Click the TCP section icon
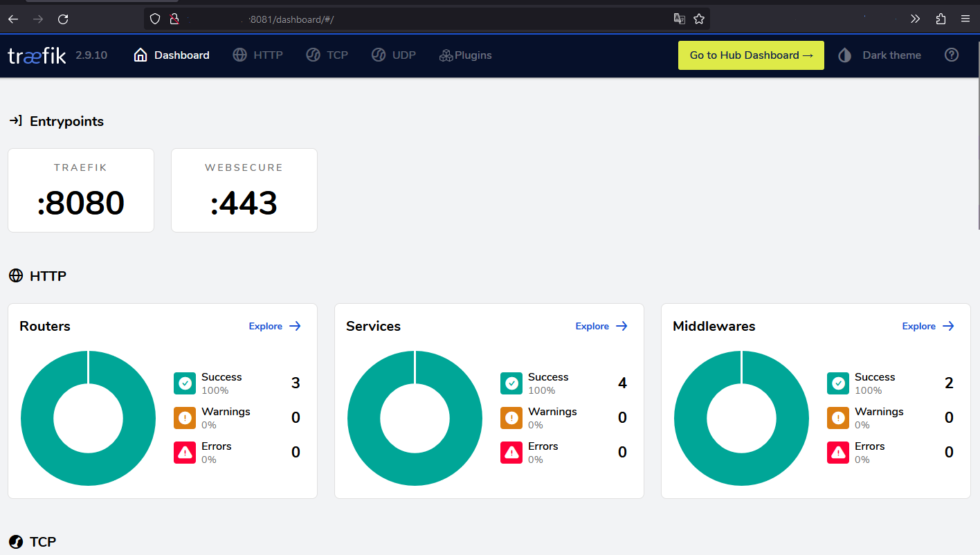Screen dimensions: 980x555 (15, 541)
